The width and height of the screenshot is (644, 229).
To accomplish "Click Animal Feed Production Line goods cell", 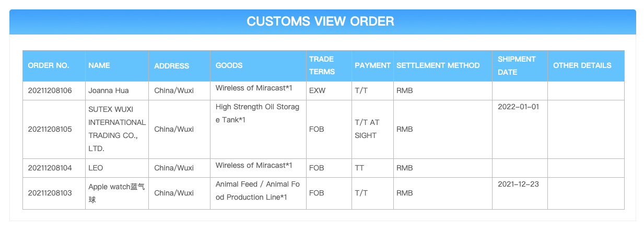I will [x=258, y=193].
